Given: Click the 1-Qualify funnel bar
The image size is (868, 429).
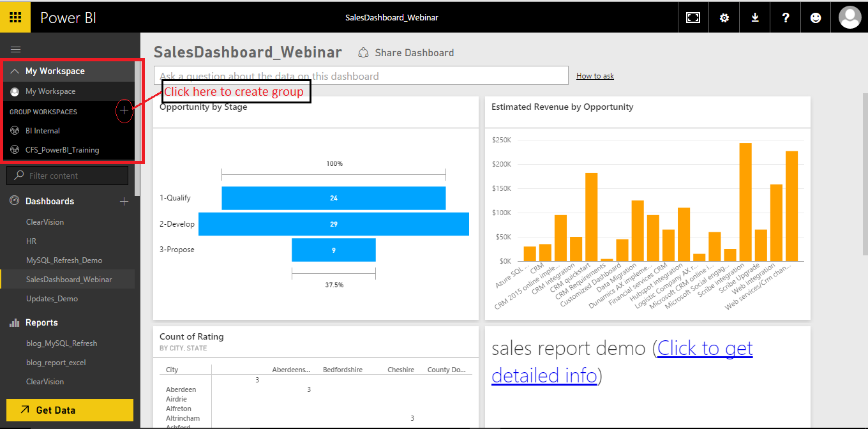Looking at the screenshot, I should coord(334,198).
